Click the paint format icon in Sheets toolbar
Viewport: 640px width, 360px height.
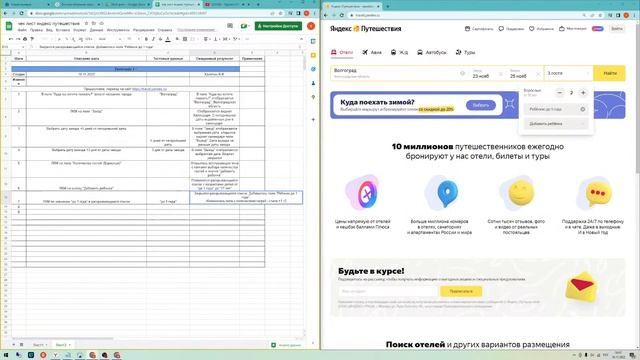tap(32, 39)
